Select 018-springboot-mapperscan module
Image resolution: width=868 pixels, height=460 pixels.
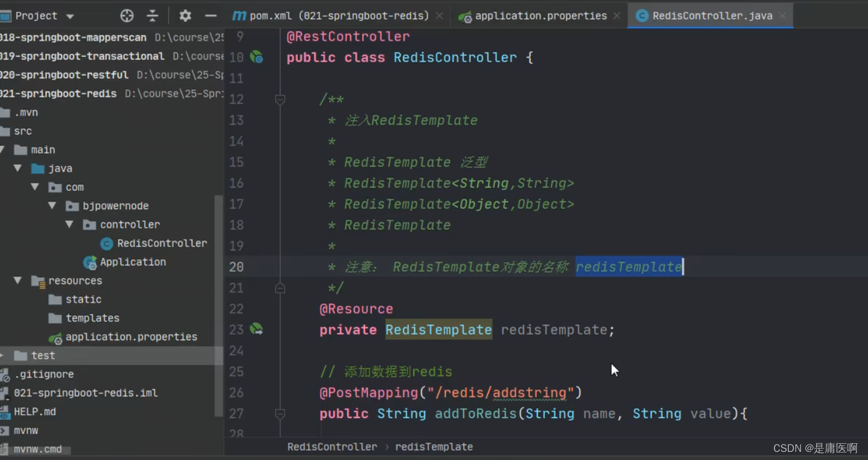tap(73, 38)
